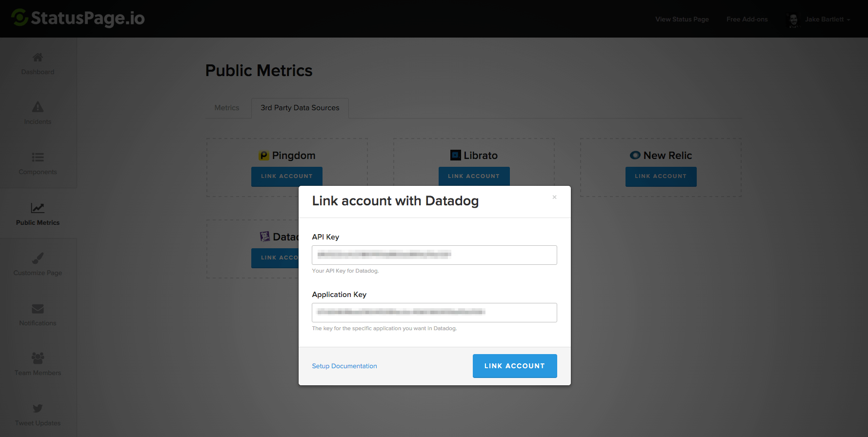Click the New Relic logo icon
868x437 pixels.
pyautogui.click(x=635, y=155)
